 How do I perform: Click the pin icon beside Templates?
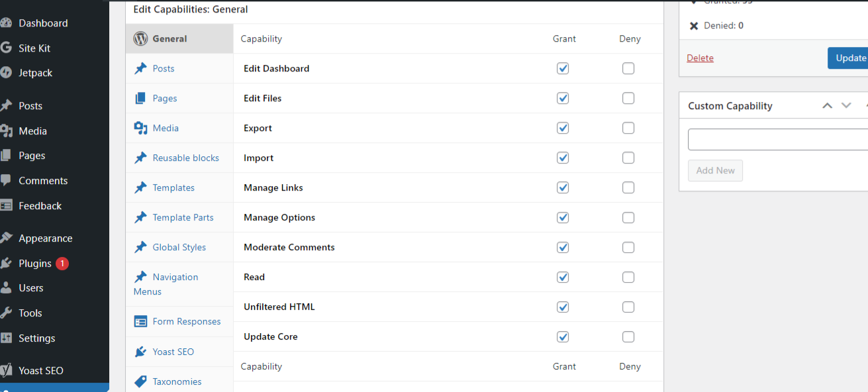click(x=140, y=187)
